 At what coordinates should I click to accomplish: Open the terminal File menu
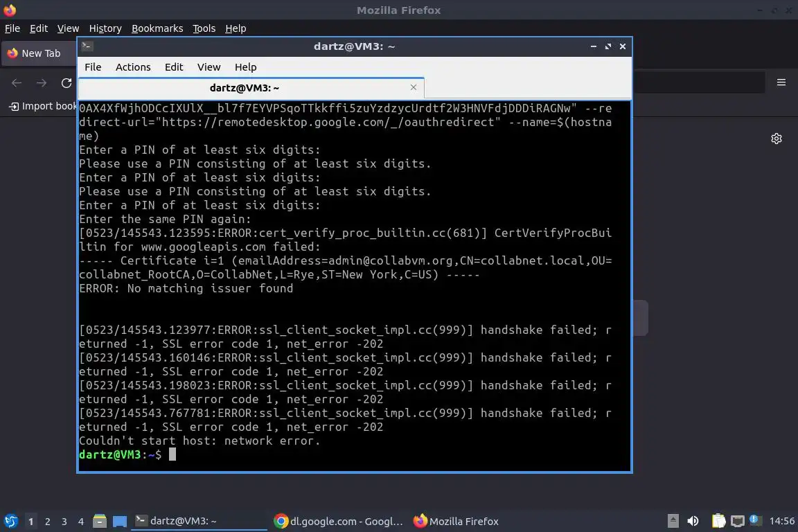(x=93, y=67)
